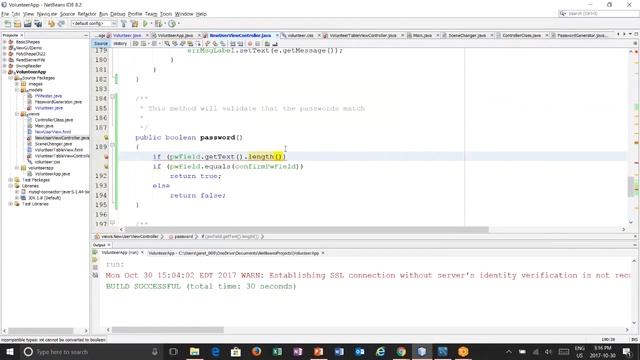
Task: Click the Debug Project toolbar icon
Action: [158, 24]
